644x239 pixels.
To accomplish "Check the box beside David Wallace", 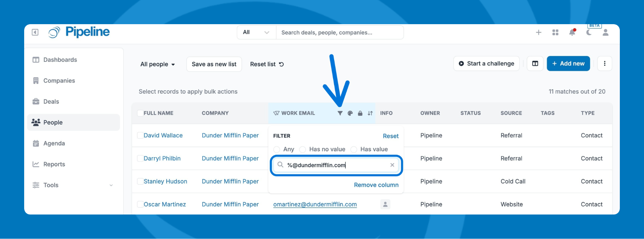I will (x=140, y=135).
